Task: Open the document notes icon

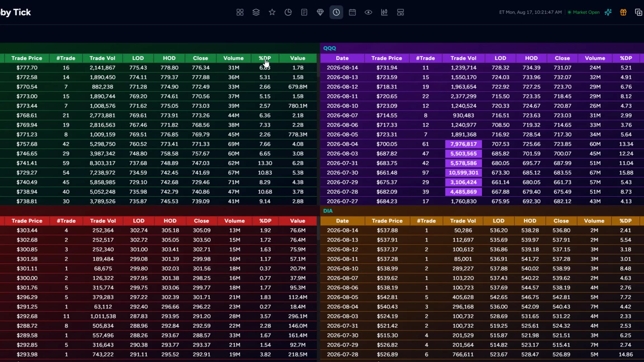Action: (x=304, y=12)
